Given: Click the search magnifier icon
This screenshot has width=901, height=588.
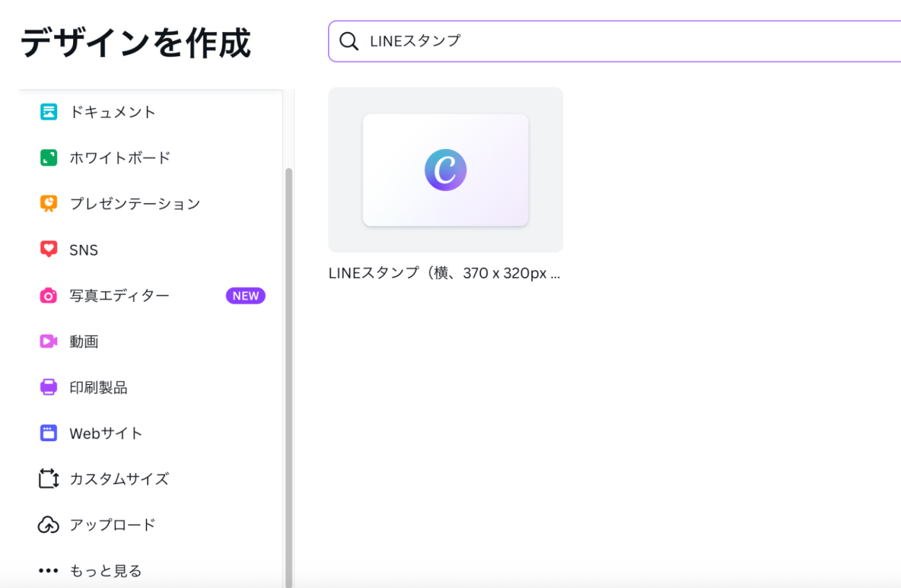Looking at the screenshot, I should 349,41.
